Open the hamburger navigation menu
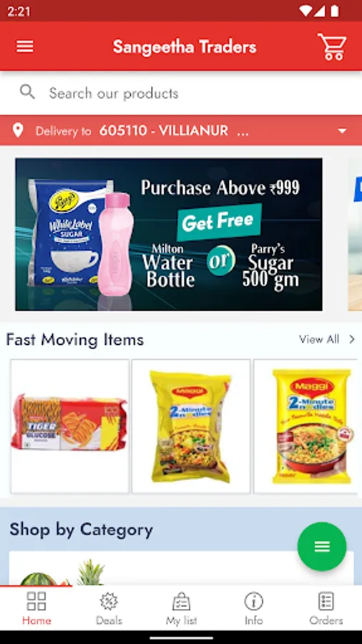The height and width of the screenshot is (644, 362). pyautogui.click(x=24, y=47)
